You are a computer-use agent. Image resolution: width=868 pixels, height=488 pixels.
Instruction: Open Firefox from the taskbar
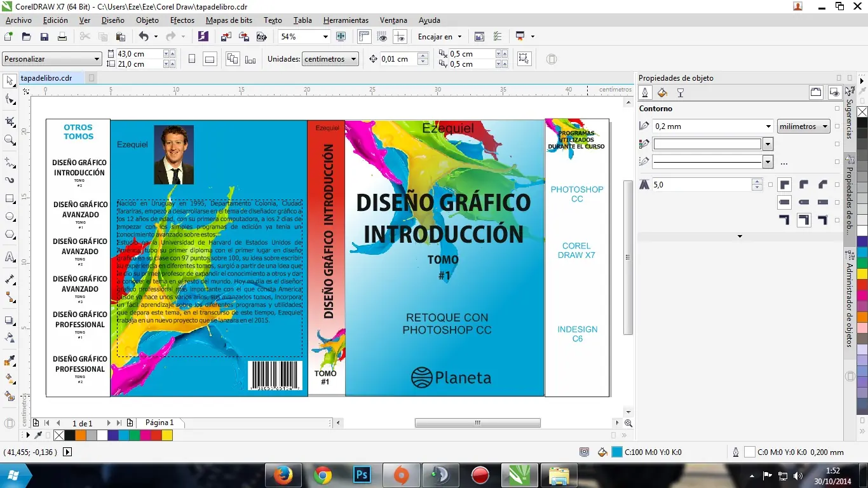(x=282, y=475)
